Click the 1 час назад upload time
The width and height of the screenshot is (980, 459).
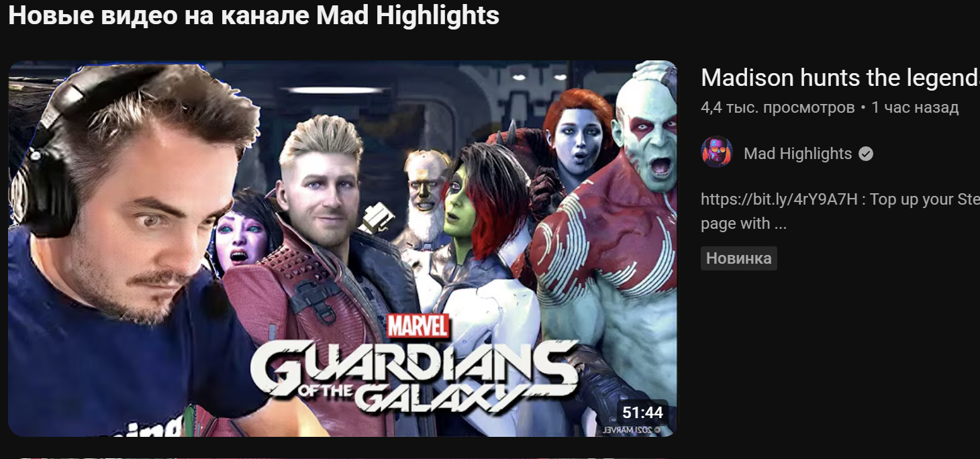(x=915, y=107)
